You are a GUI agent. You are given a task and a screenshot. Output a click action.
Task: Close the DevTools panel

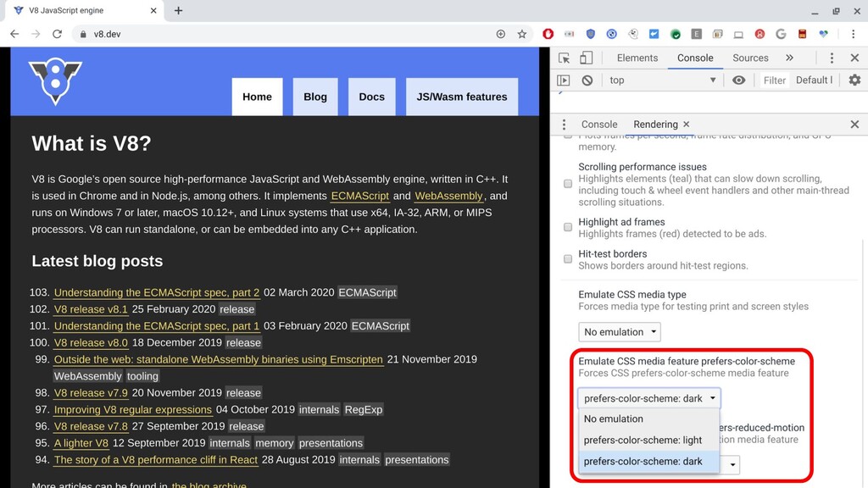[854, 58]
